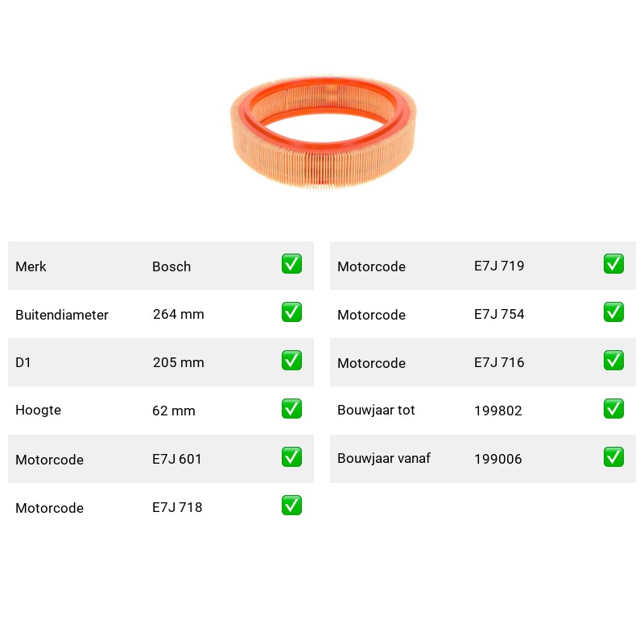Select the Merk label

(31, 266)
